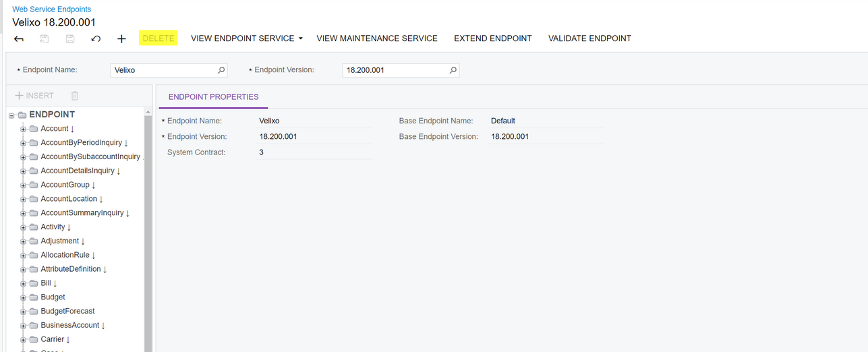Expand the AccountLocation node
This screenshot has width=868, height=352.
click(x=23, y=199)
